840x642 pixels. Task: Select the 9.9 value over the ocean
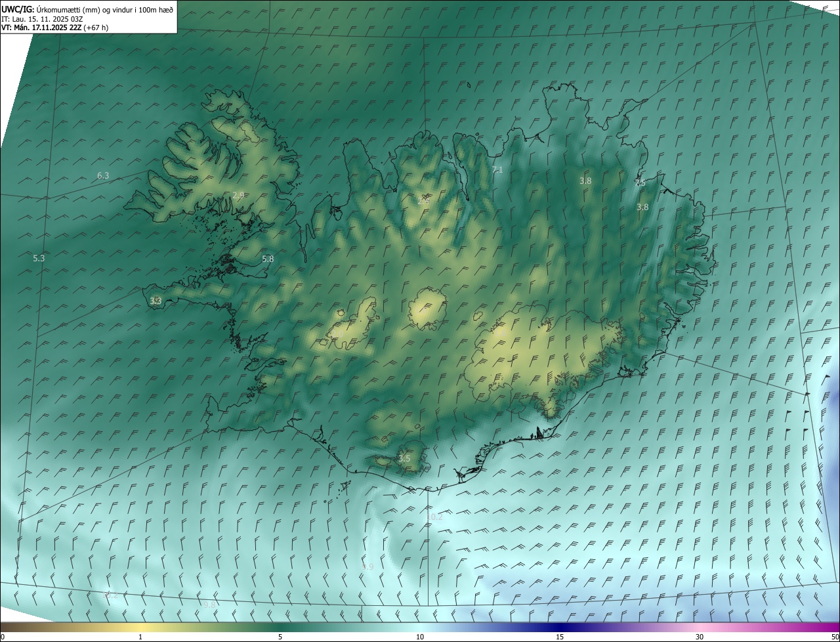click(367, 567)
